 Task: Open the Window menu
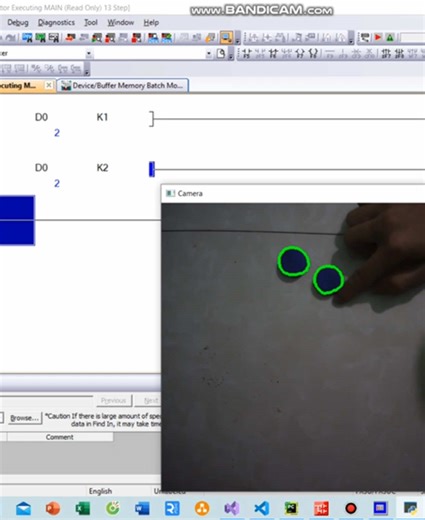pos(120,23)
